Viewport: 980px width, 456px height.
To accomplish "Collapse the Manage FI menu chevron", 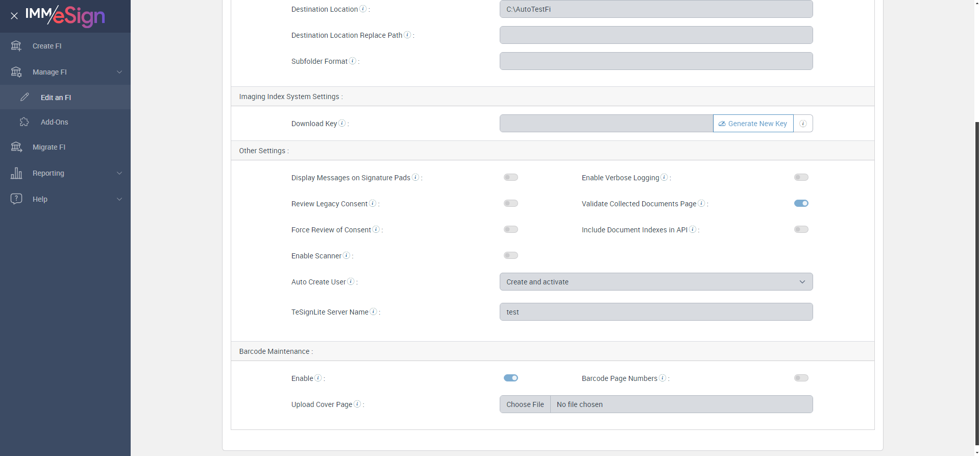I will click(x=119, y=72).
